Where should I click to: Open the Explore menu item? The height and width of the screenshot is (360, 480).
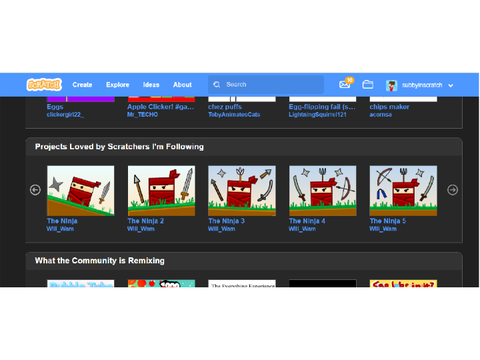click(118, 85)
